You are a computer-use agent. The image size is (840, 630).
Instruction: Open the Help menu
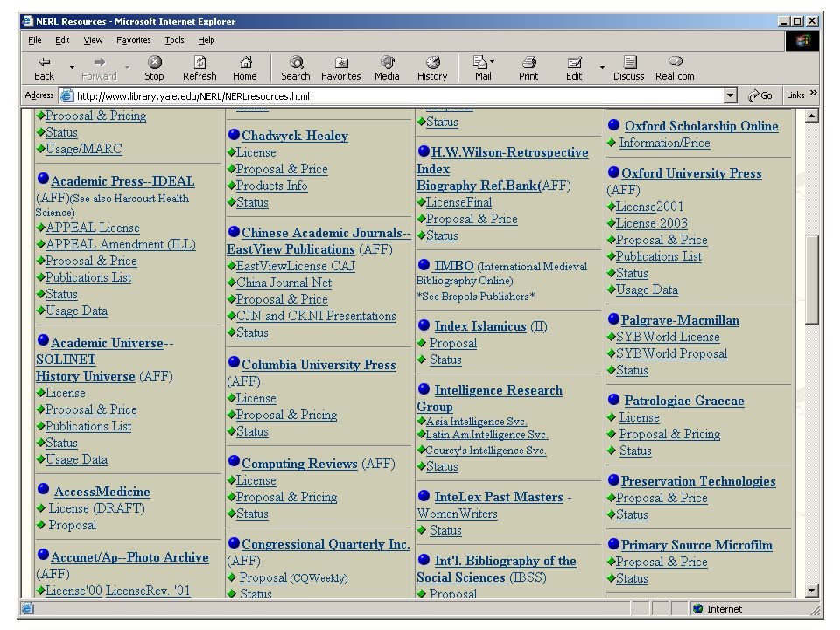[206, 40]
